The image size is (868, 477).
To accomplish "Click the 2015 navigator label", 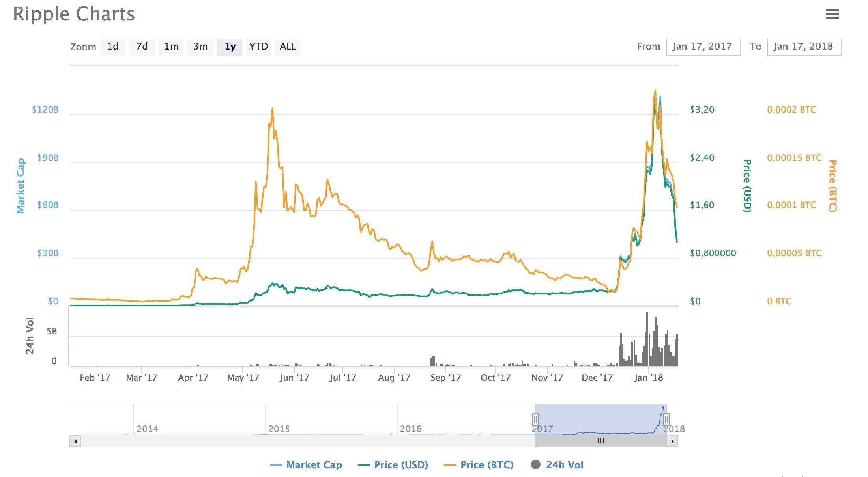I will click(279, 429).
